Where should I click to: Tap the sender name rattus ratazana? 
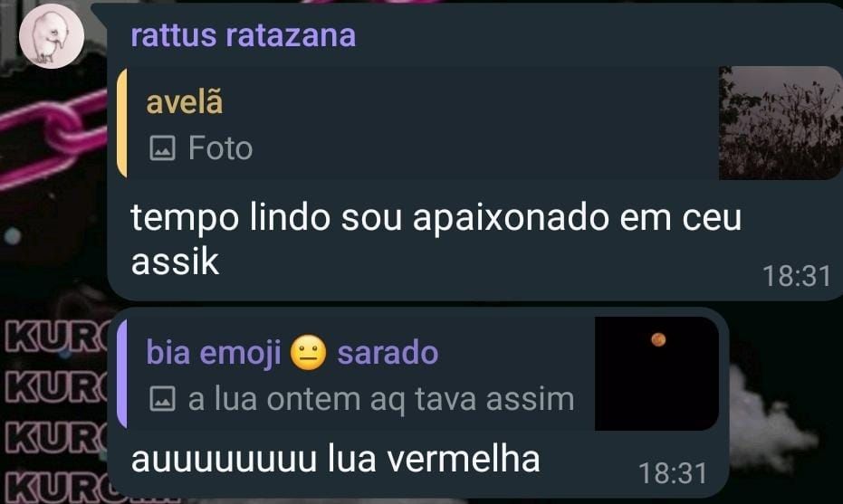click(243, 35)
